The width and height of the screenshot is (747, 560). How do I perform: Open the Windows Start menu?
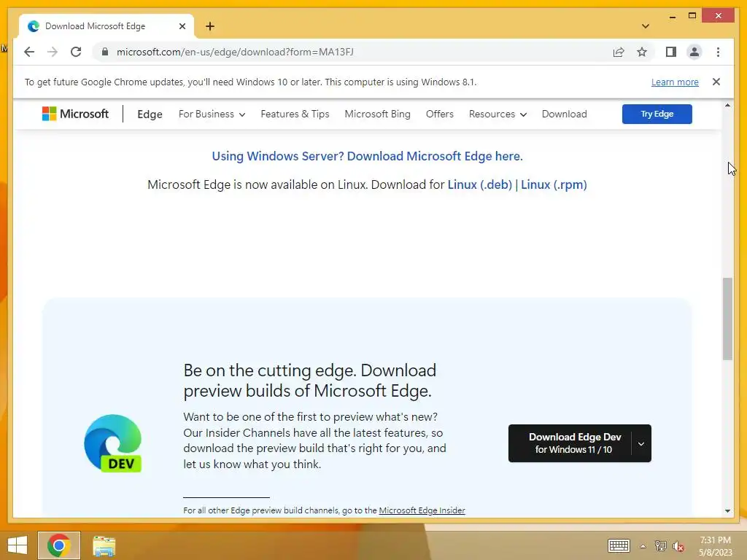18,545
